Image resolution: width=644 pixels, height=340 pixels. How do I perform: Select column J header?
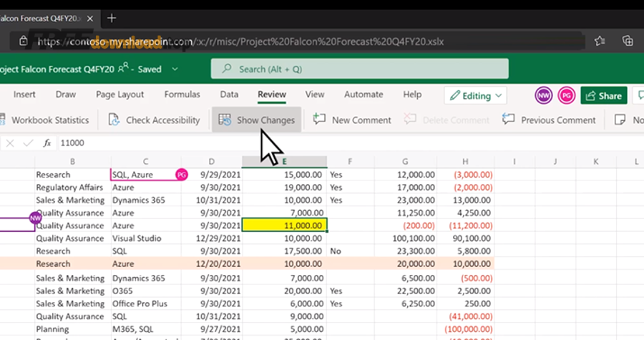click(555, 162)
